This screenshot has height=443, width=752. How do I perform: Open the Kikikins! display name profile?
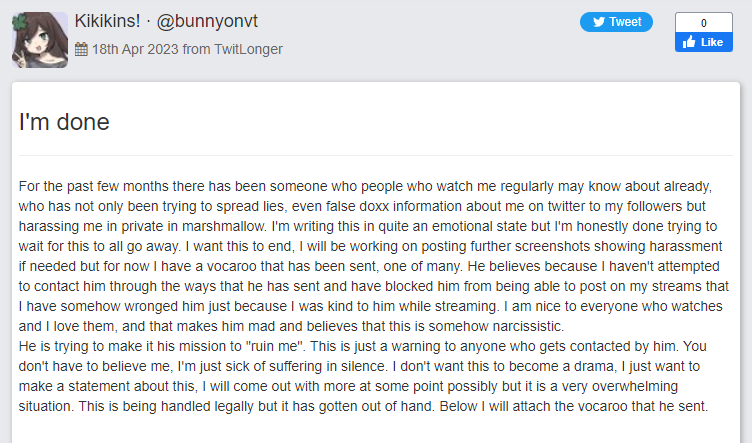click(x=107, y=21)
